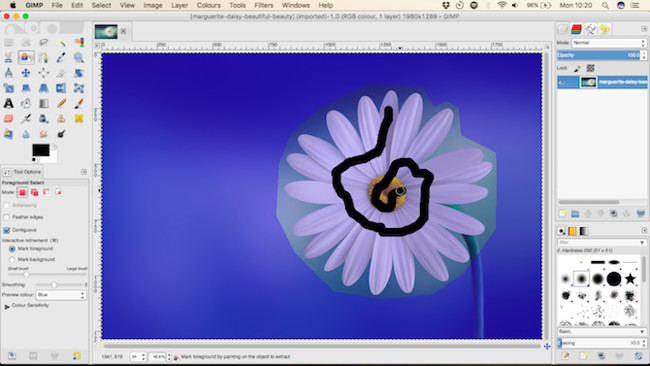Screen dimensions: 650x366
Task: Open the Brushes dock configuration menu arrow
Action: [644, 230]
